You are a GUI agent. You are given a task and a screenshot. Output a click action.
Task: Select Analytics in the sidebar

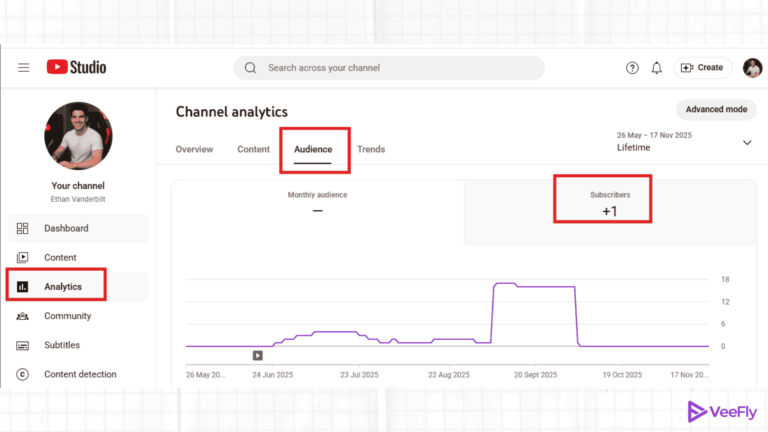coord(62,287)
